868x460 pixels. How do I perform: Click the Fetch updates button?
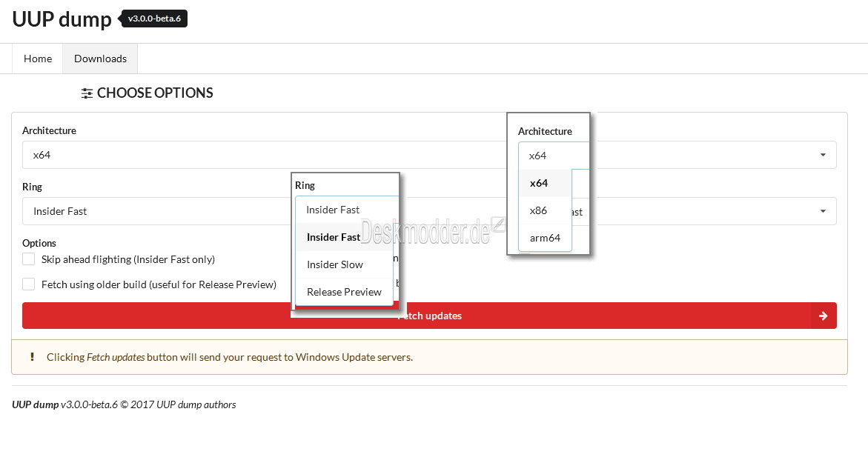coord(429,316)
